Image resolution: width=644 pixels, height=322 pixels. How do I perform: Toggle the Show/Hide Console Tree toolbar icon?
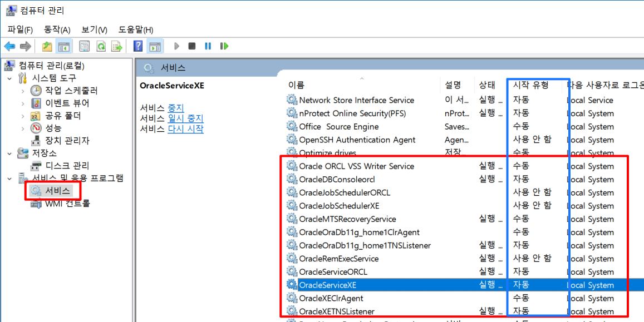[x=63, y=46]
